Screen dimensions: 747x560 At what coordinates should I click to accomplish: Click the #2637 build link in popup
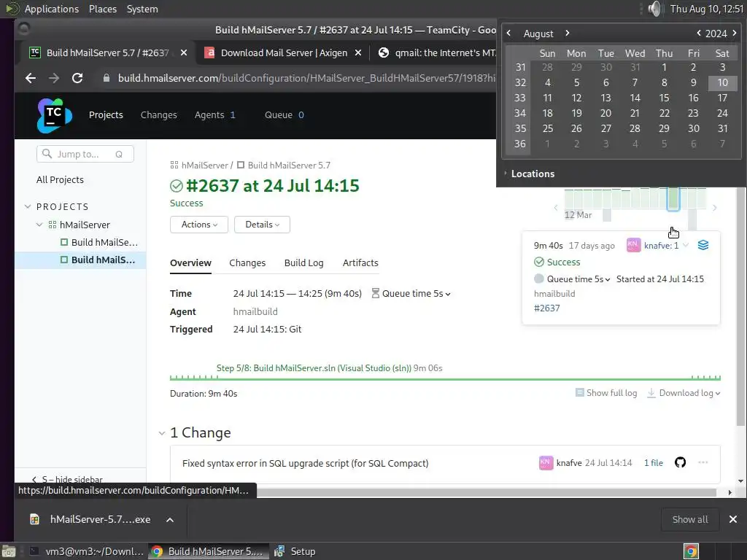coord(547,308)
